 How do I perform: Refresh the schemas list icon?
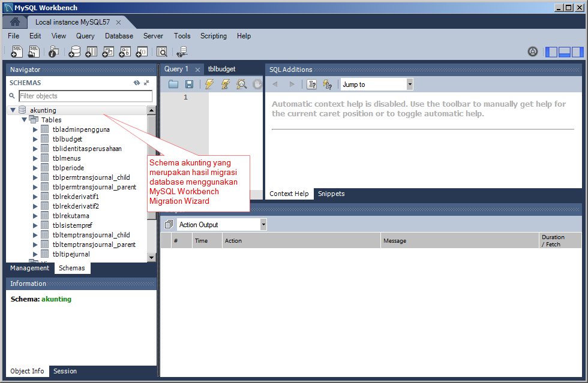click(137, 83)
